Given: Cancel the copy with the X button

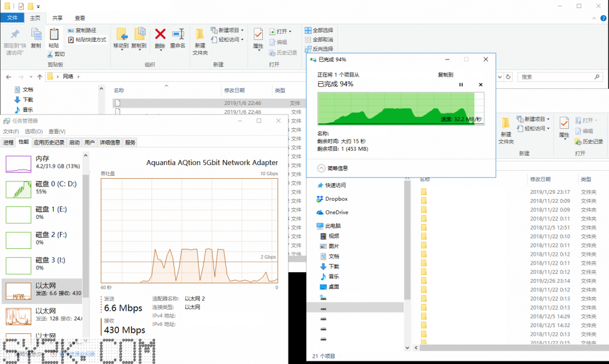Looking at the screenshot, I should [481, 84].
